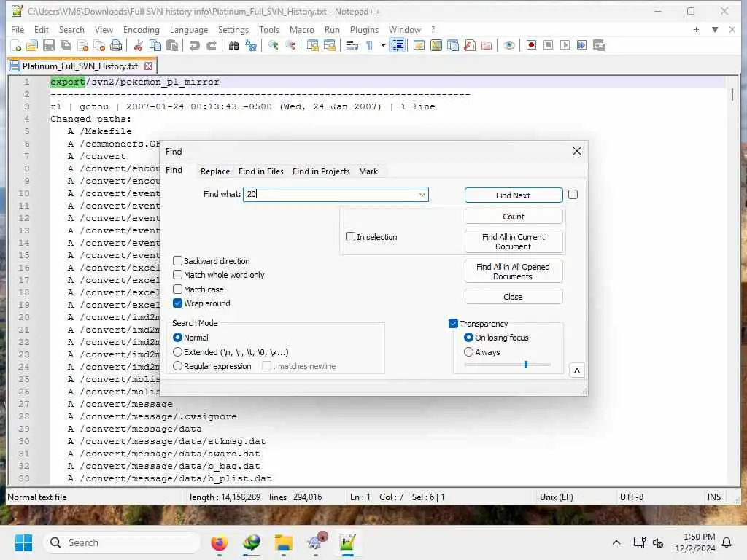This screenshot has height=560, width=747.
Task: Open Firefox from the taskbar
Action: point(219,542)
